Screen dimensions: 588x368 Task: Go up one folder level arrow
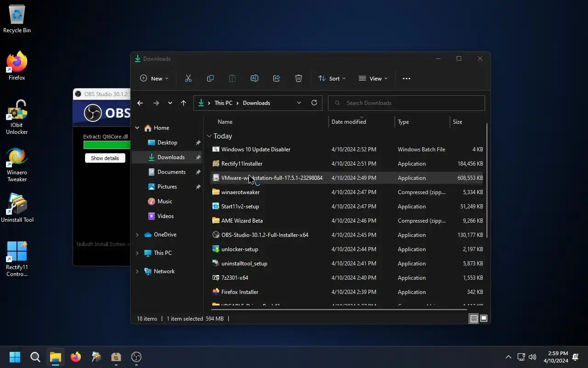(183, 103)
